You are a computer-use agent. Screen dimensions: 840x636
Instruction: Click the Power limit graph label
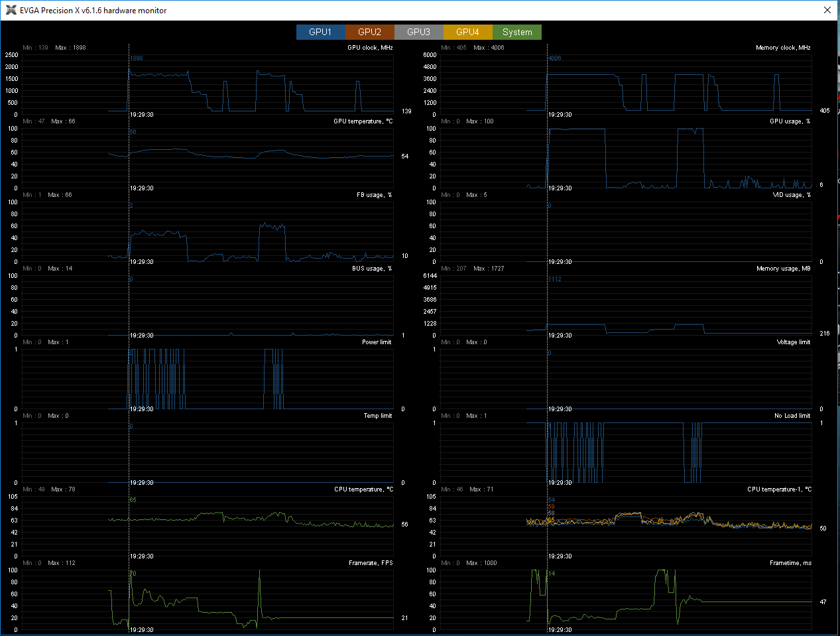pos(377,342)
